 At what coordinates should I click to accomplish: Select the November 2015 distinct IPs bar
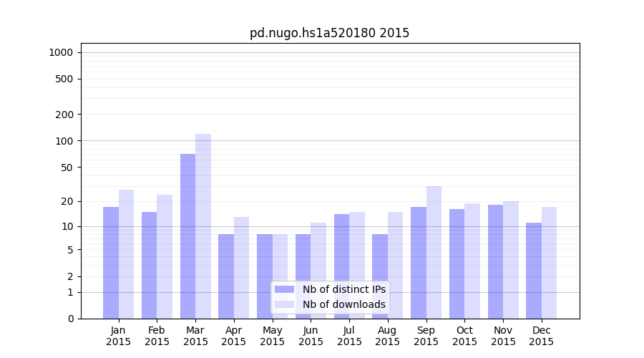(495, 261)
